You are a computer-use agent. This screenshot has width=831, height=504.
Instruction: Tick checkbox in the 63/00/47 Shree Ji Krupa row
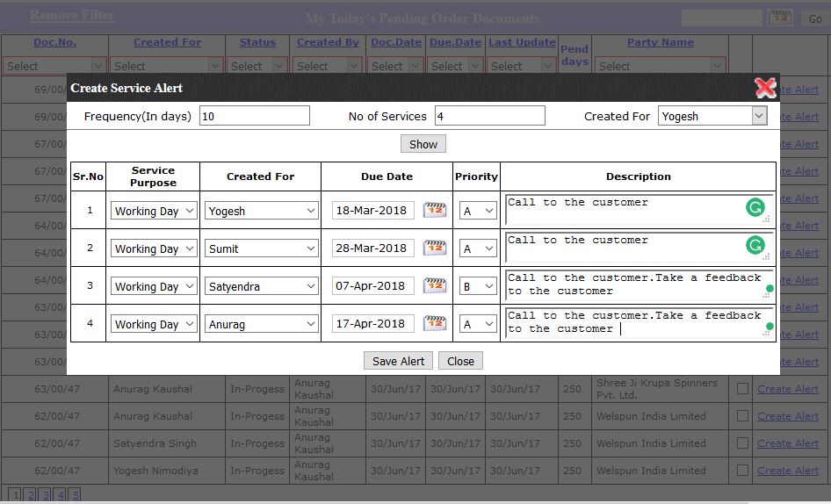click(x=742, y=389)
